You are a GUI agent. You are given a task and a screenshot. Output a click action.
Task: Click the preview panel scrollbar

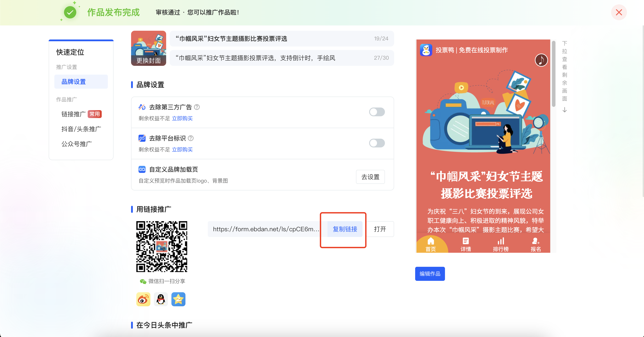point(553,74)
